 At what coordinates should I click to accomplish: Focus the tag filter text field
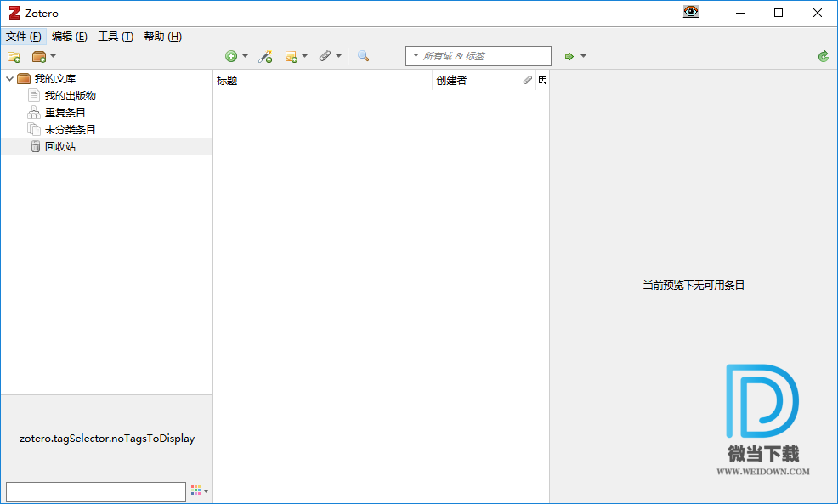[x=96, y=492]
